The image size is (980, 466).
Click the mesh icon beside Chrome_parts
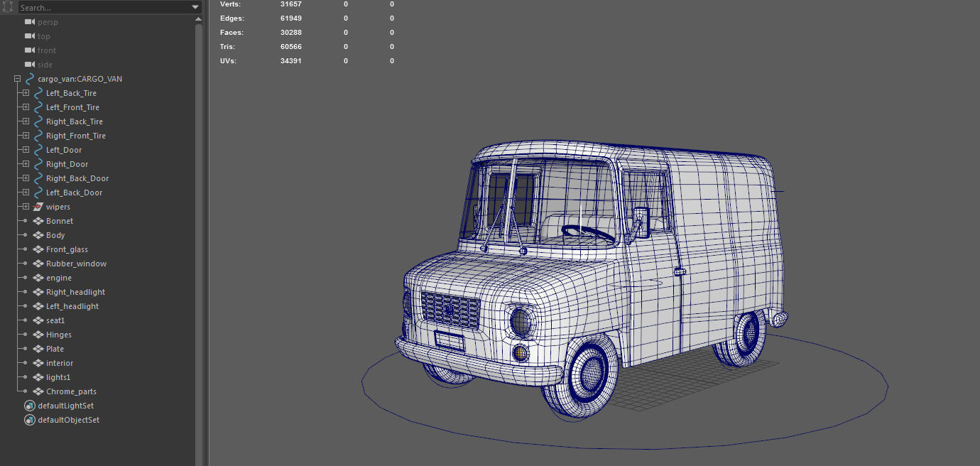(x=37, y=391)
